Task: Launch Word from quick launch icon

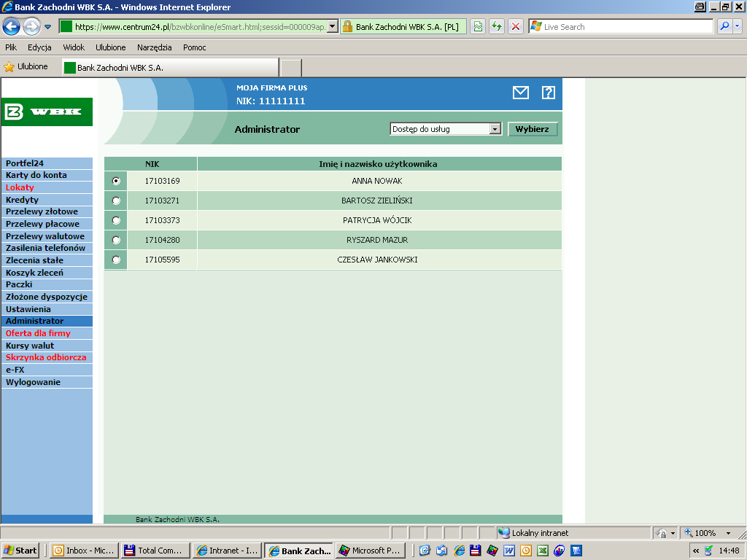Action: (x=508, y=551)
